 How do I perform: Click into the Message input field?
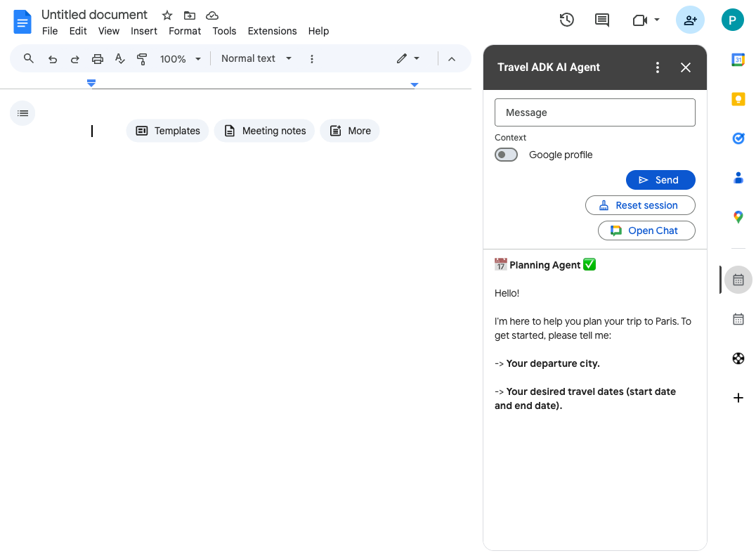594,112
